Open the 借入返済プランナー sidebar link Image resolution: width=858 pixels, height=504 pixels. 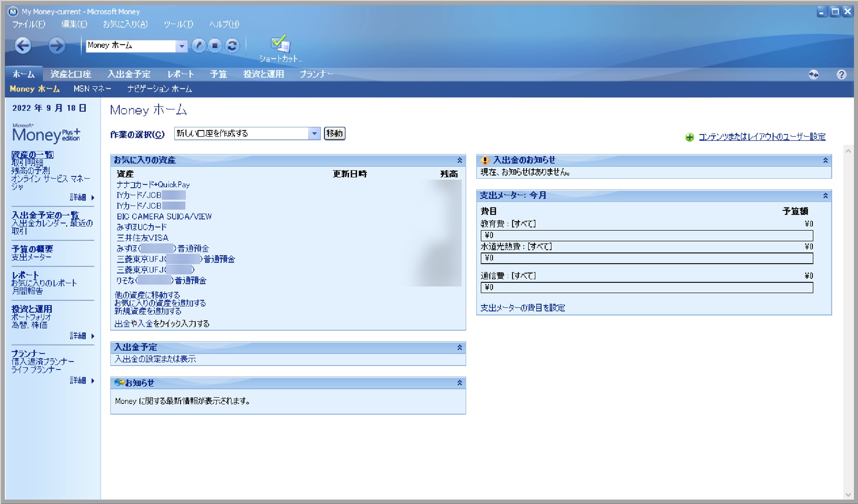[43, 362]
